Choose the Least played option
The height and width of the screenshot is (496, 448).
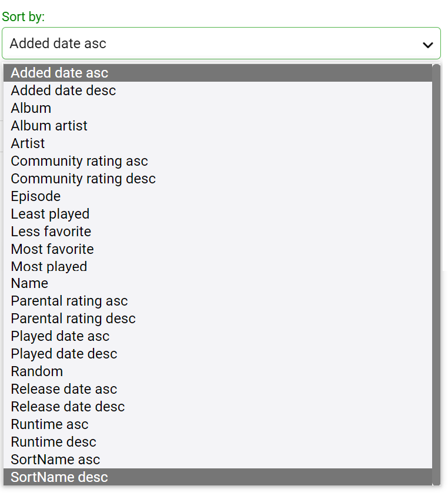[51, 214]
